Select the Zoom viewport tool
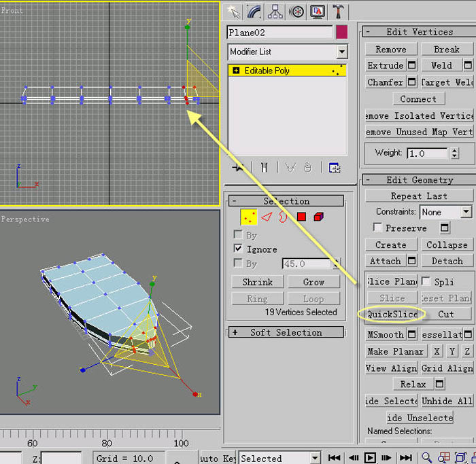Viewport: 476px width, 464px height. point(426,457)
